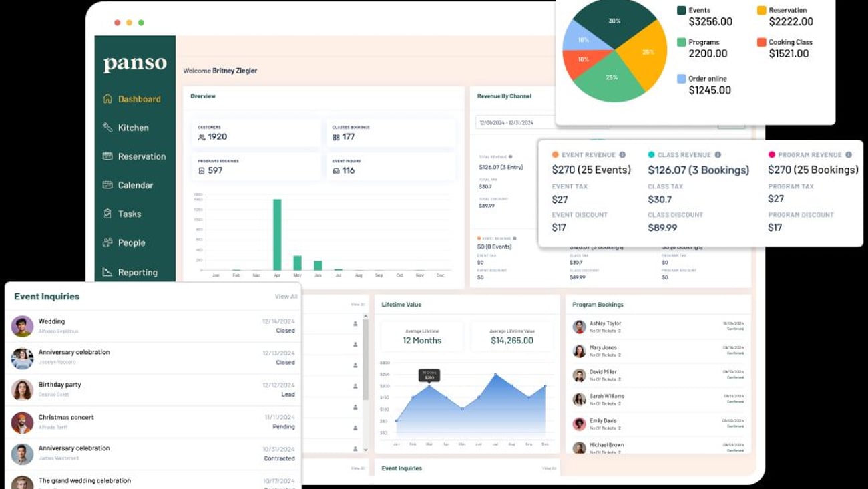Screen dimensions: 868x489
Task: Click the April bar in Overview chart
Action: (277, 234)
